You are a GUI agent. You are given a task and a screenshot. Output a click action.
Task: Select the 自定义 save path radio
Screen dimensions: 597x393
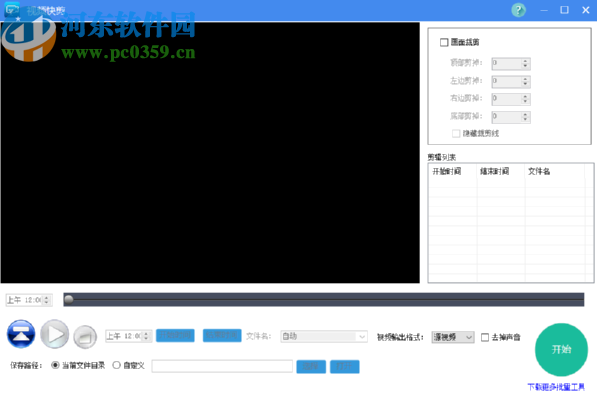[x=117, y=365]
